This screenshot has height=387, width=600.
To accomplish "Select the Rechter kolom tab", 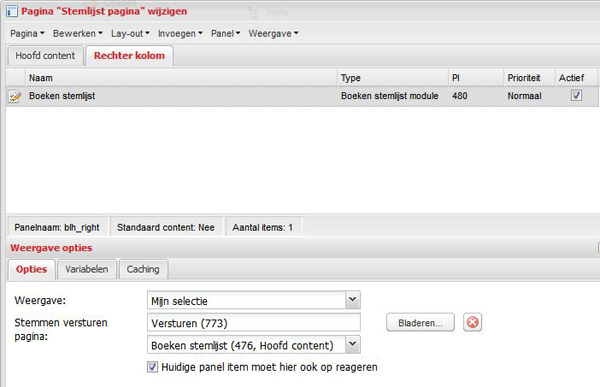I will click(129, 56).
